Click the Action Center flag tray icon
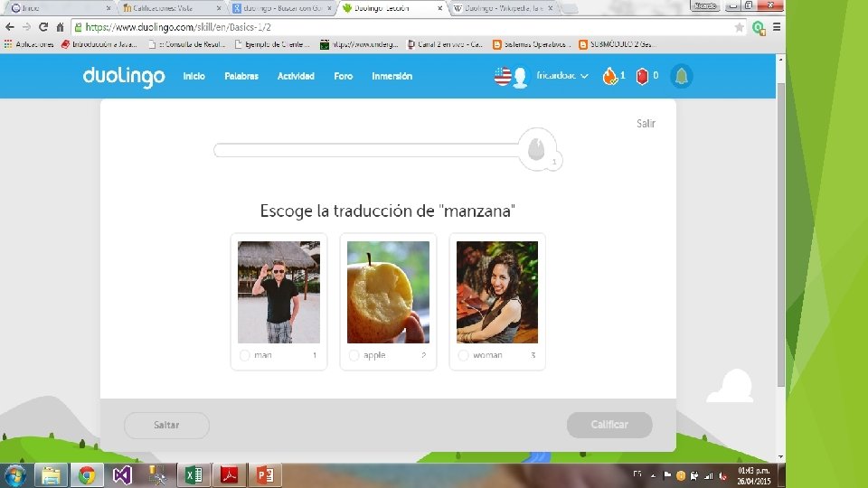 click(667, 474)
